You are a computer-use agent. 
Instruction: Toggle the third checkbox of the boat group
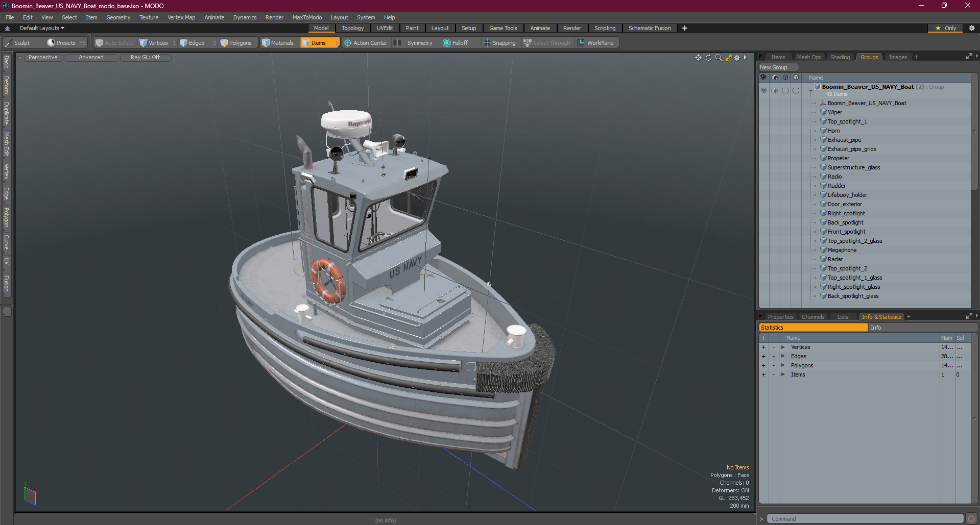pyautogui.click(x=785, y=90)
